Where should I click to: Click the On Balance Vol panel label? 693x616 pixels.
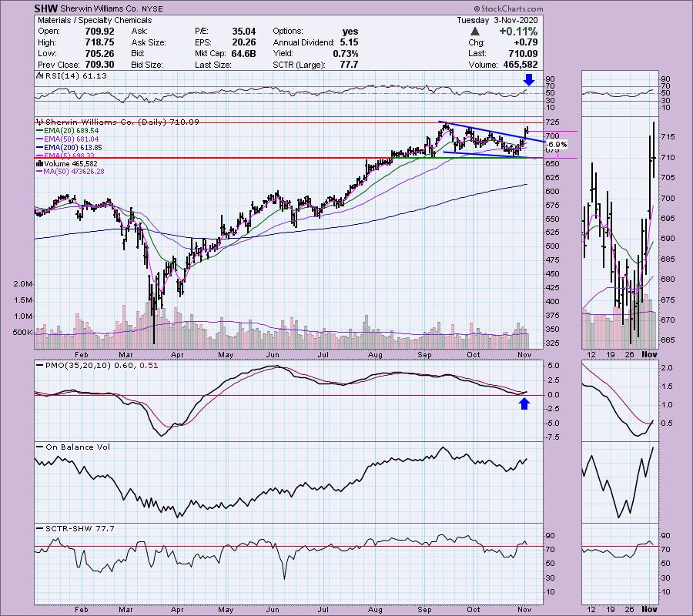pyautogui.click(x=78, y=447)
